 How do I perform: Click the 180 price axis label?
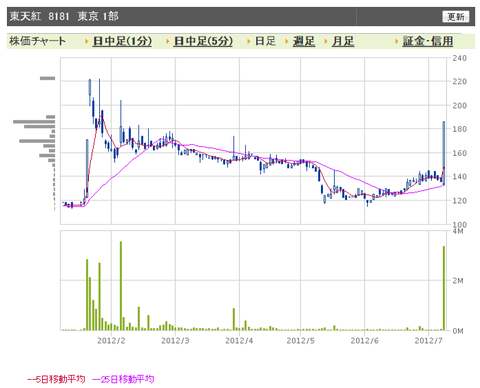(459, 129)
